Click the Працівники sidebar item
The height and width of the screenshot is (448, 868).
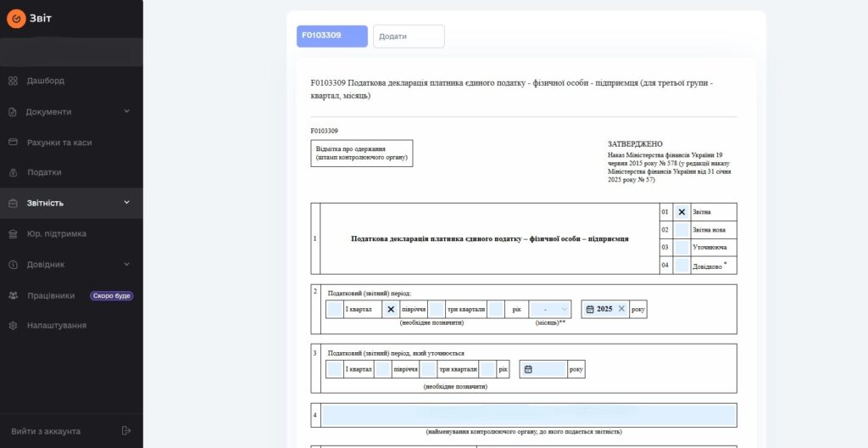click(x=71, y=295)
